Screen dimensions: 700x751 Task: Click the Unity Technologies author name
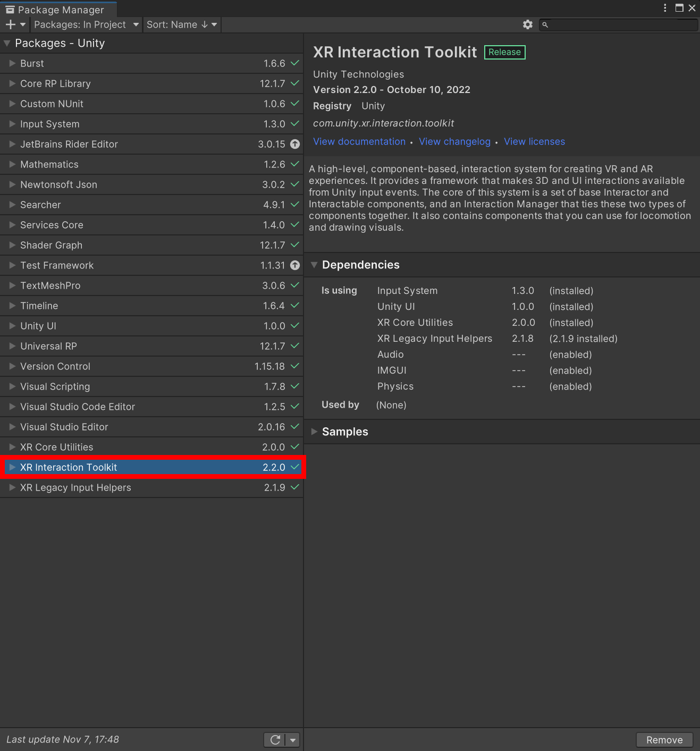pos(358,74)
